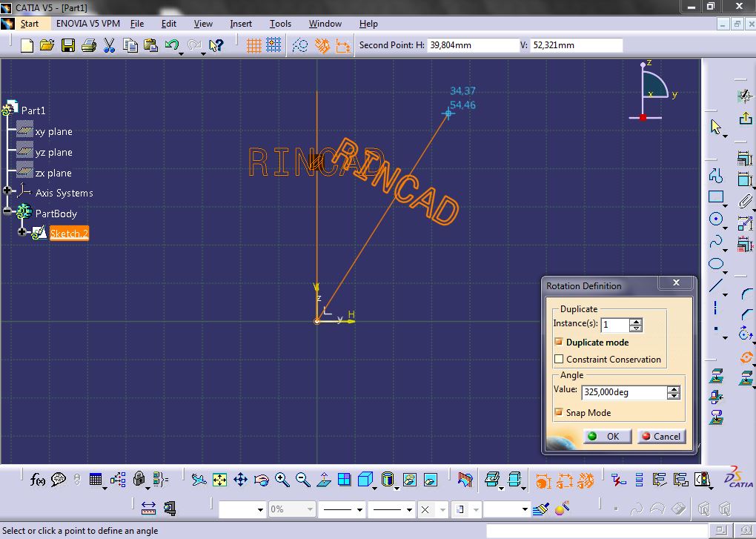Expand the Axis Systems tree node

(7, 191)
